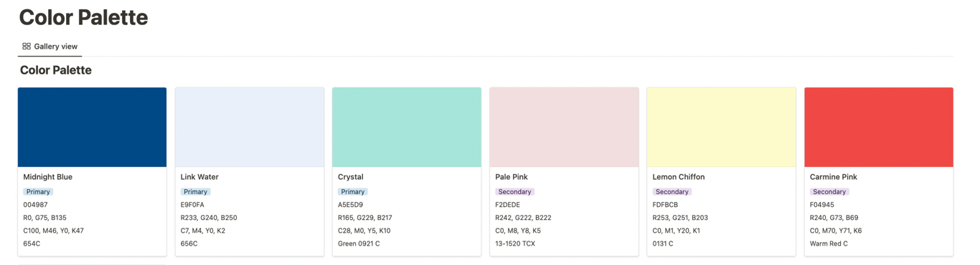Open the Pale Pink card title
This screenshot has width=980, height=265.
click(x=512, y=177)
